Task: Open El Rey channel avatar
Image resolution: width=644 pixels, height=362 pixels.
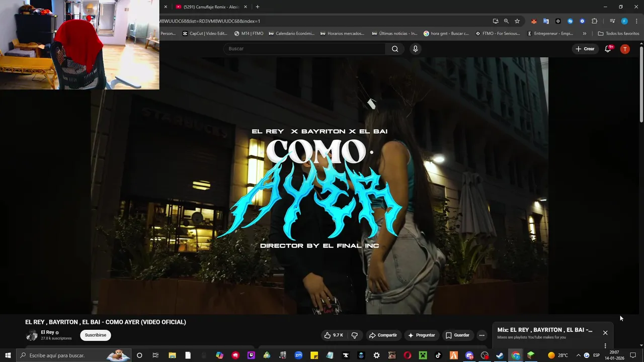Action: [32, 335]
